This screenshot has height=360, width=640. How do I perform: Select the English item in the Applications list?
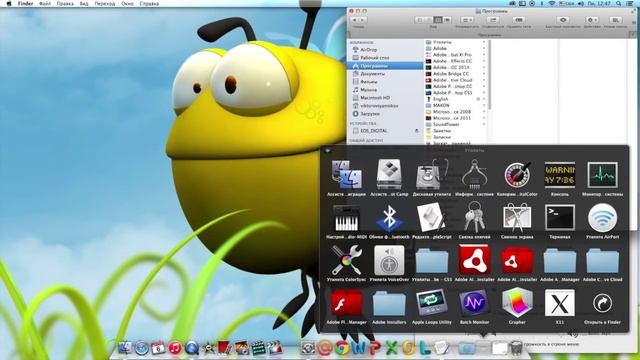point(455,99)
